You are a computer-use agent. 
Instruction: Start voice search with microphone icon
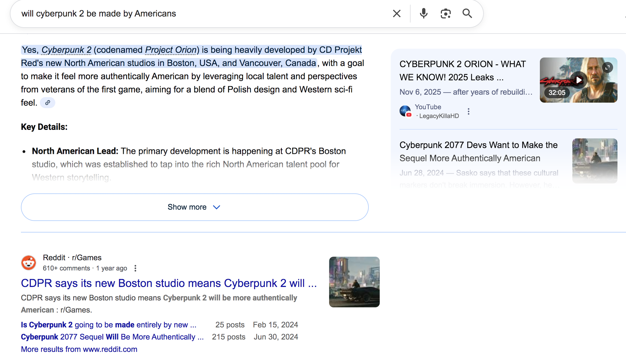(x=423, y=13)
